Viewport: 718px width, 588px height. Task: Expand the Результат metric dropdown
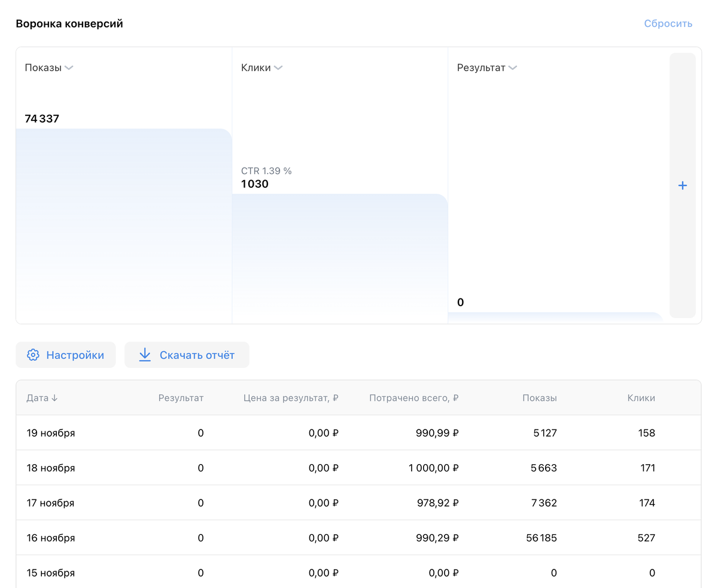click(513, 68)
